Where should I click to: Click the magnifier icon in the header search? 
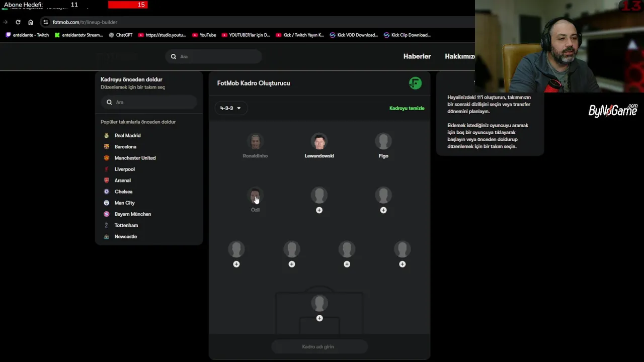click(x=174, y=56)
